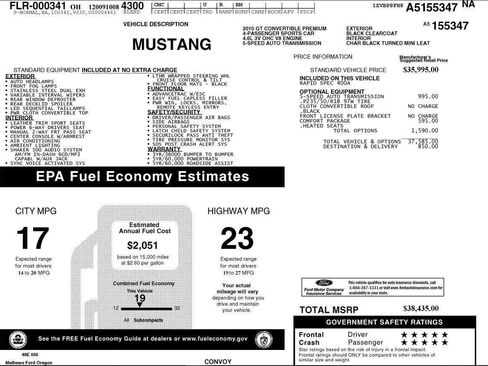
Task: Click the $35,995.00 standard vehicle price
Action: (421, 69)
